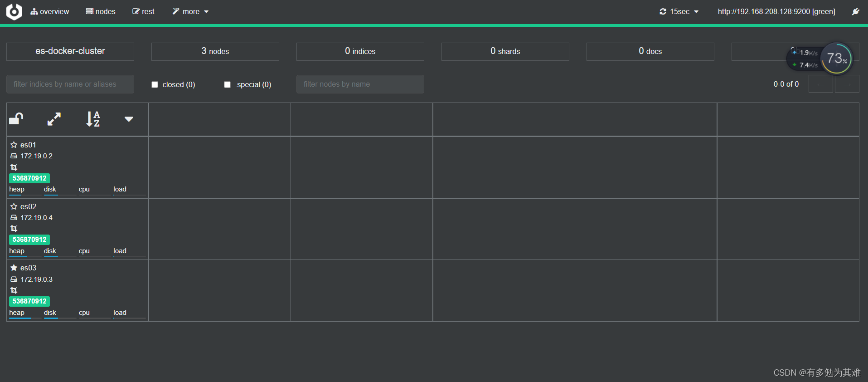Click node name es02
The width and height of the screenshot is (868, 382).
28,206
